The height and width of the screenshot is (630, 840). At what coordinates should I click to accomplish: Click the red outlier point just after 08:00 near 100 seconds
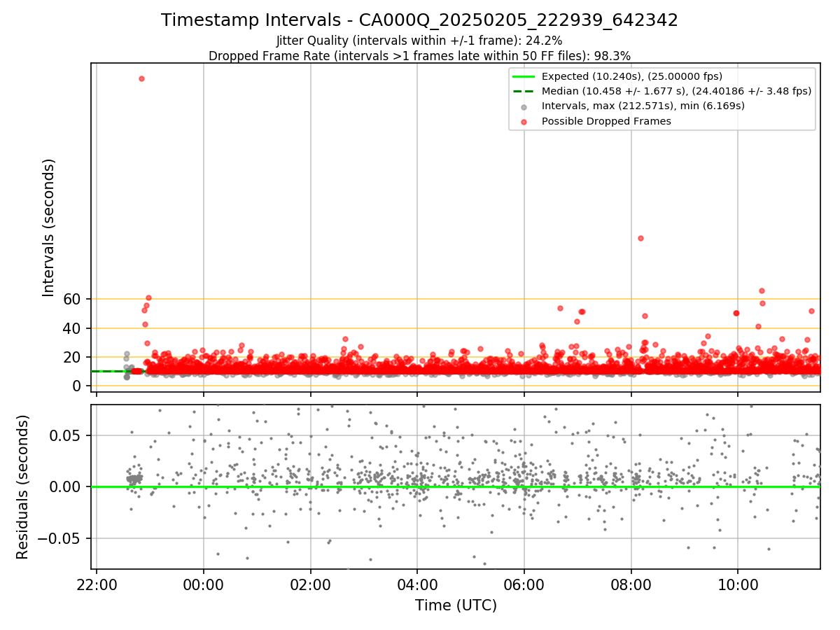click(640, 238)
